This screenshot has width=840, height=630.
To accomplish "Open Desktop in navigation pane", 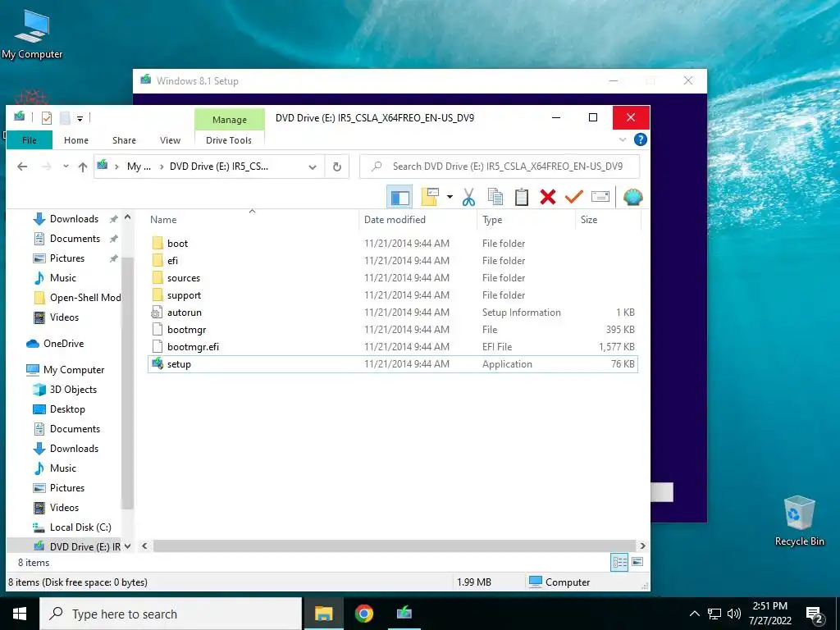I will pos(67,409).
